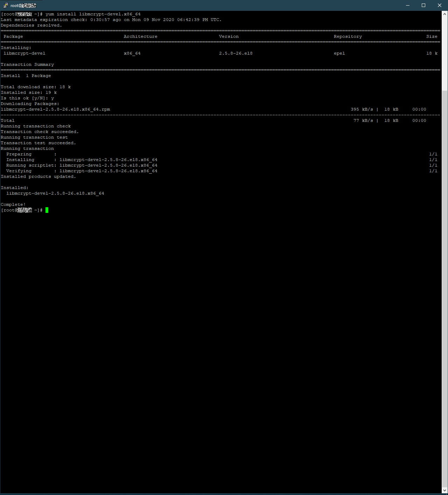Click the 'Is this ok [y/N]: y' confirmation line
This screenshot has height=495, width=448.
(x=27, y=98)
